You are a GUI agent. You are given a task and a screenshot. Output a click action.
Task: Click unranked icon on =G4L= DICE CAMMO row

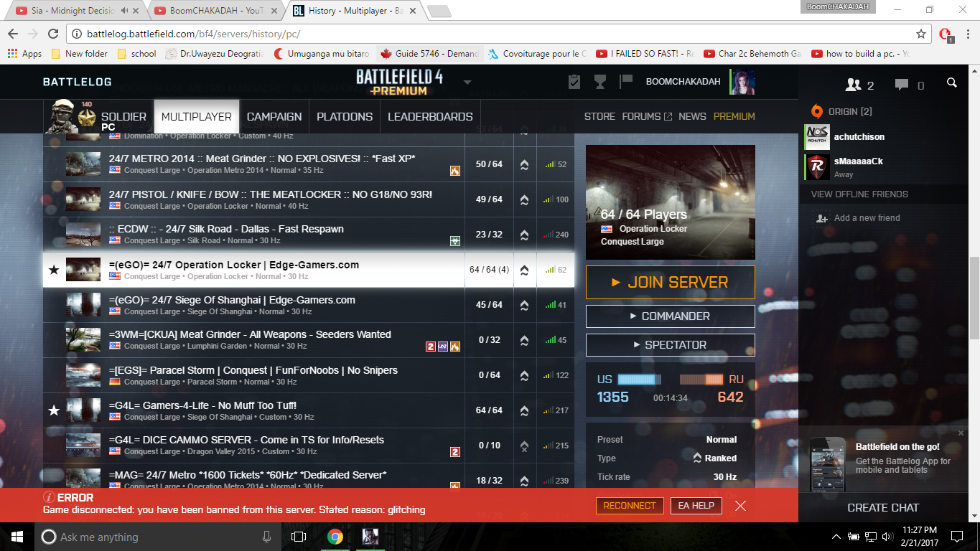pyautogui.click(x=524, y=446)
